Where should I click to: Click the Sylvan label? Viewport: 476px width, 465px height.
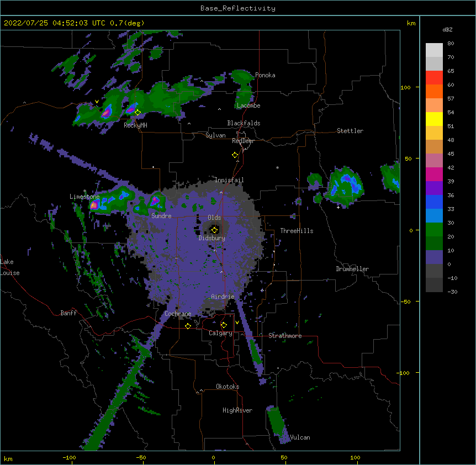[215, 135]
